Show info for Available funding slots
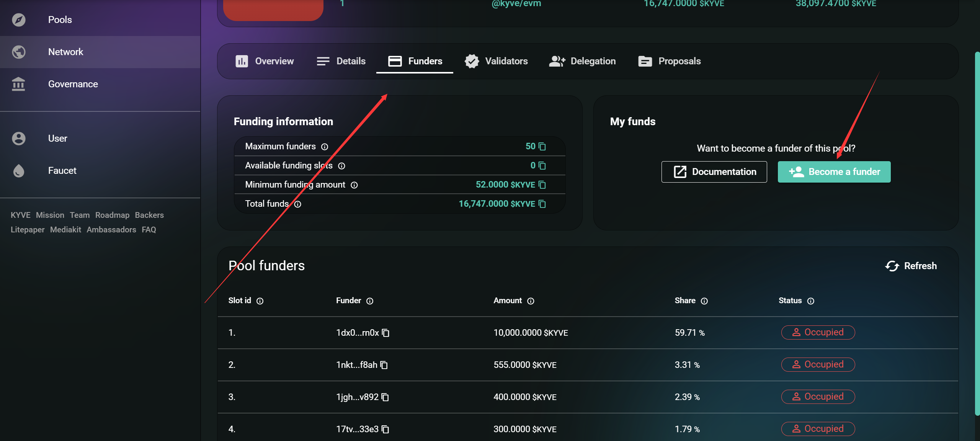980x441 pixels. [341, 166]
